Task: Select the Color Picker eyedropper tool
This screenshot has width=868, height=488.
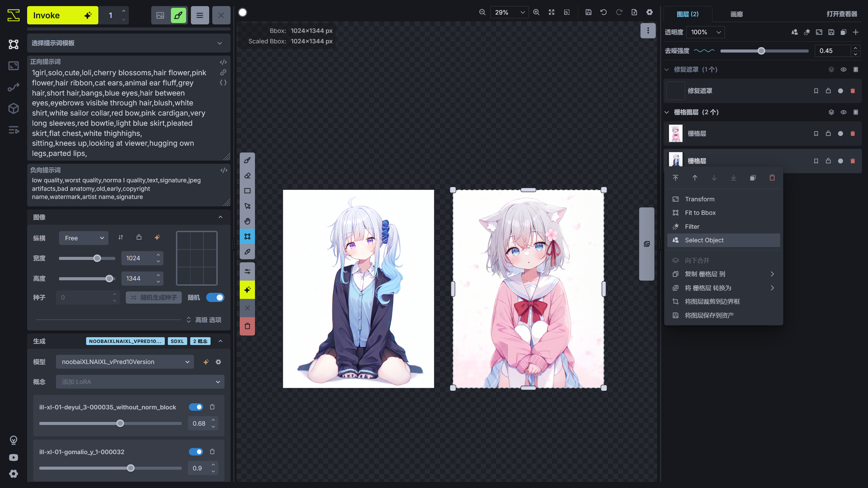Action: [247, 251]
